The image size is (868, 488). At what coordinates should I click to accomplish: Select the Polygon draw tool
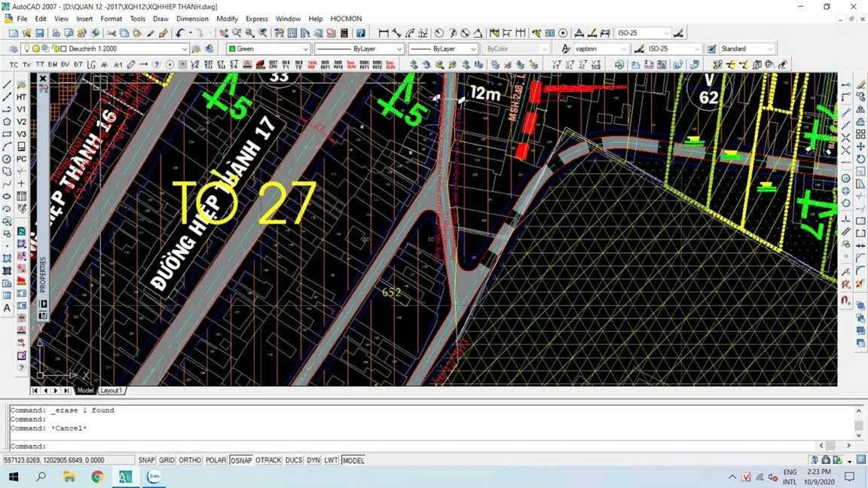pyautogui.click(x=7, y=122)
